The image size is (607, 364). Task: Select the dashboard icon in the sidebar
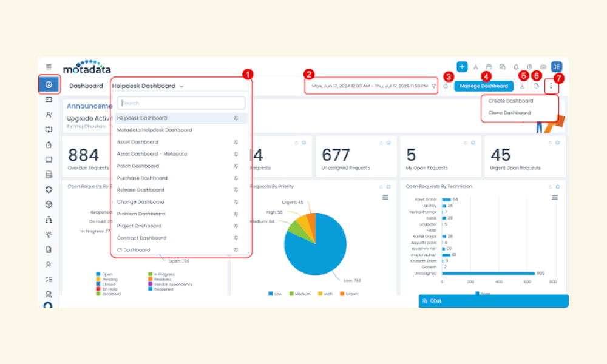click(49, 84)
